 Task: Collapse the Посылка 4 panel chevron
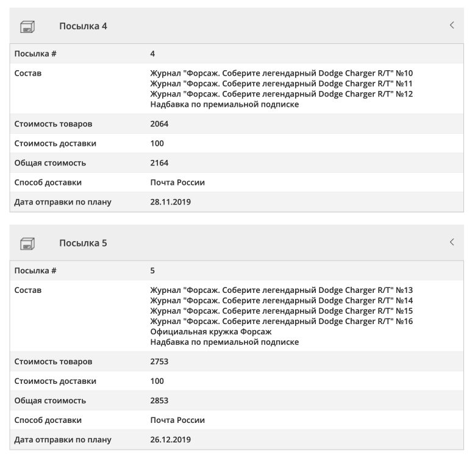click(x=452, y=25)
